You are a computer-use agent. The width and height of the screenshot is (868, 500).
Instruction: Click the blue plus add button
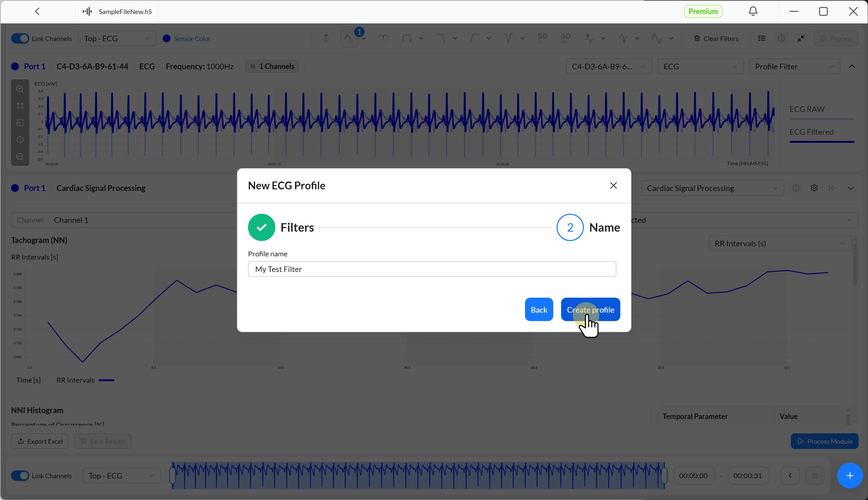pos(849,475)
